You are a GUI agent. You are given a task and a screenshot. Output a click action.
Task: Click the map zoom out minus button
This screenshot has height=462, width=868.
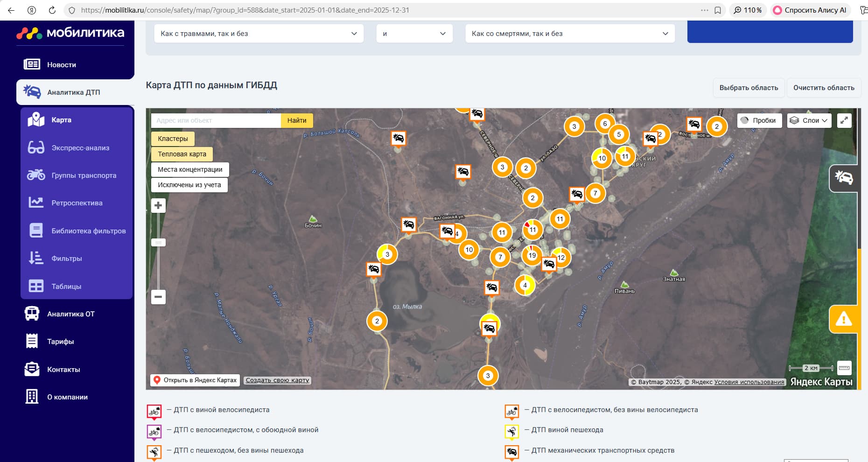[x=158, y=297]
